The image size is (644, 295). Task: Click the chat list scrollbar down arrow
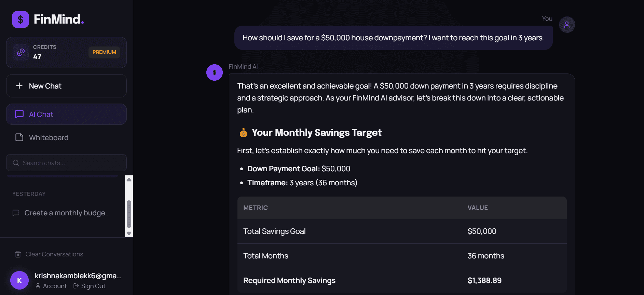click(129, 233)
